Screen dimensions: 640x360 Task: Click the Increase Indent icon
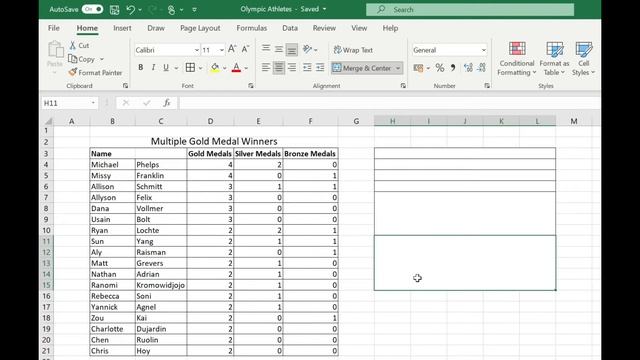pos(320,68)
